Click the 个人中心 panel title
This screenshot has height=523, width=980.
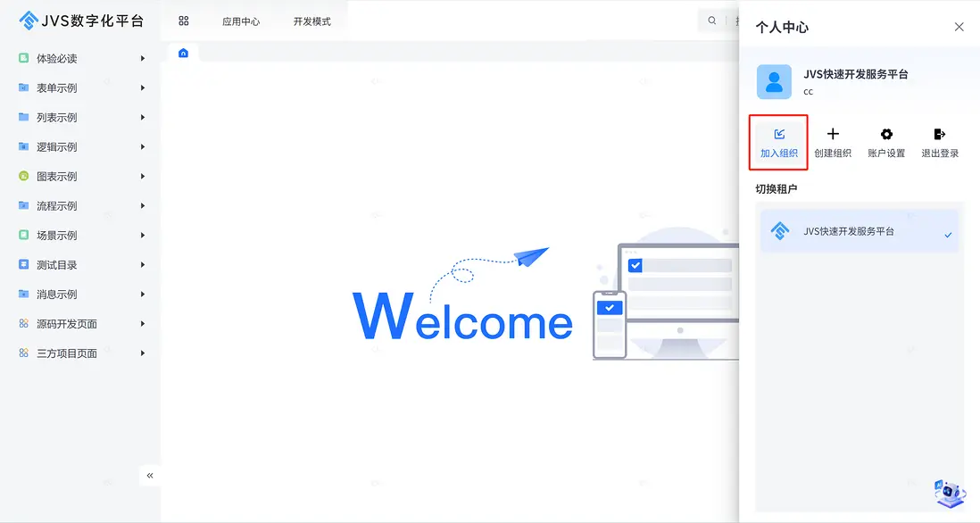coord(782,27)
